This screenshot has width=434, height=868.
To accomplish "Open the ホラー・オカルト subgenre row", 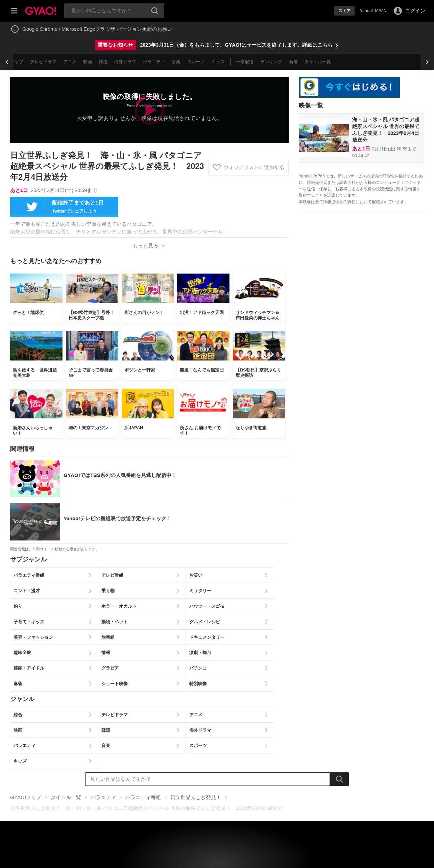I will tap(142, 606).
